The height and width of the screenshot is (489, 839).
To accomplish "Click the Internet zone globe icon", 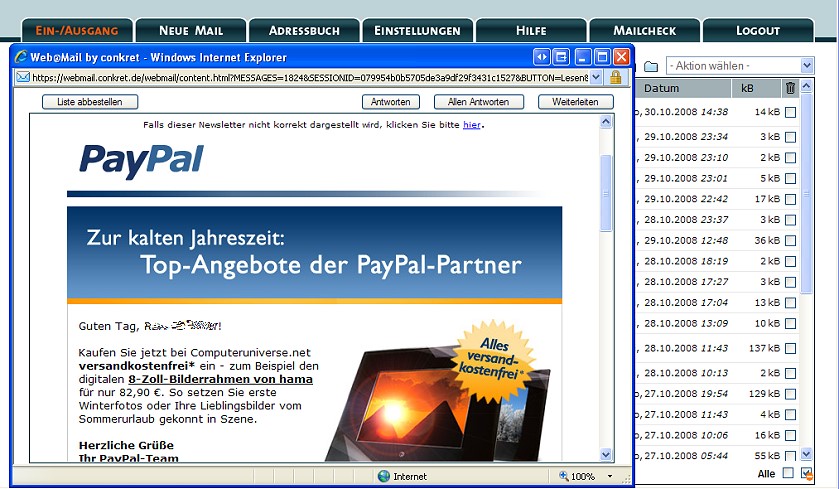I will (x=384, y=476).
